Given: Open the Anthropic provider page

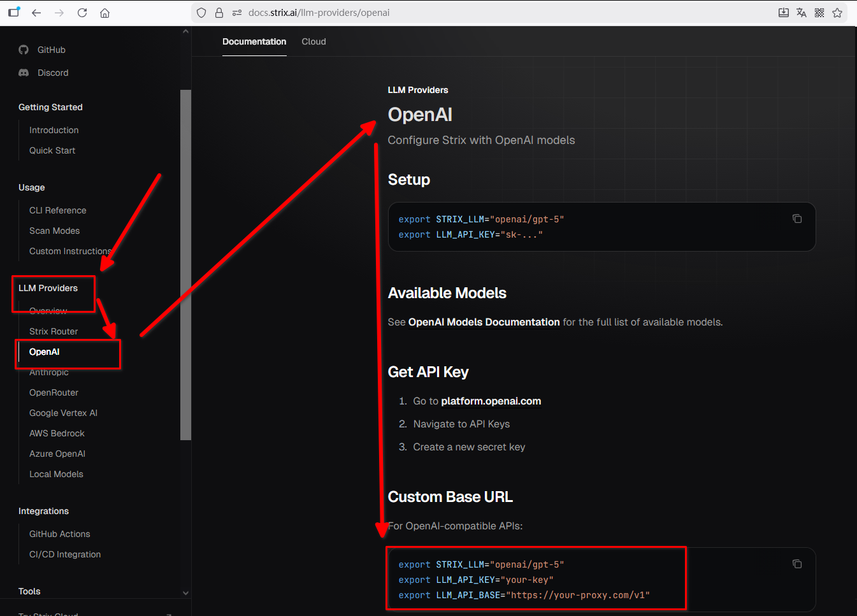Looking at the screenshot, I should point(49,373).
